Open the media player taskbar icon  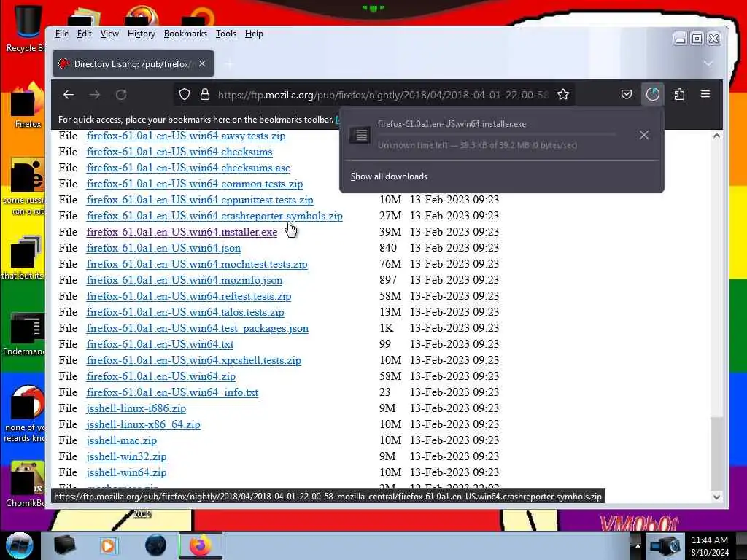click(109, 545)
